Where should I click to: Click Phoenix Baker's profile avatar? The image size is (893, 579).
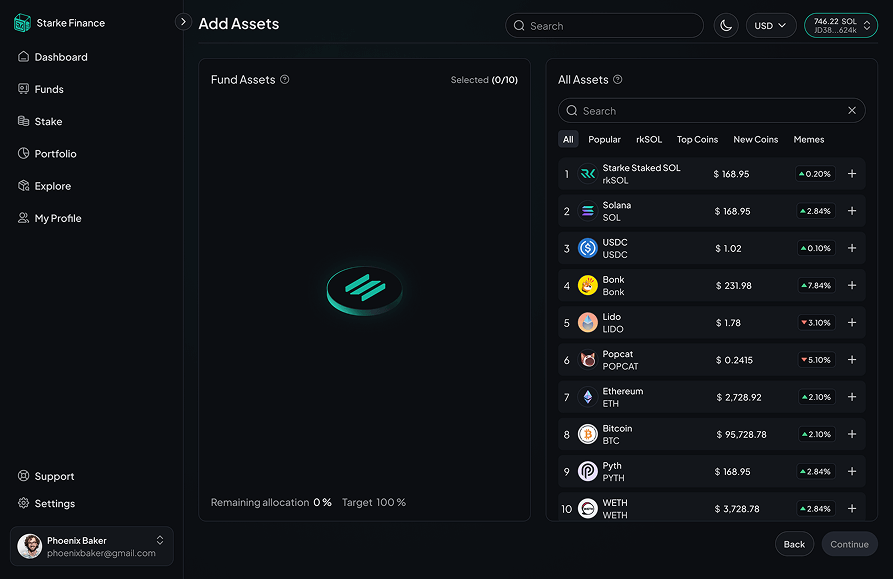[x=30, y=546]
